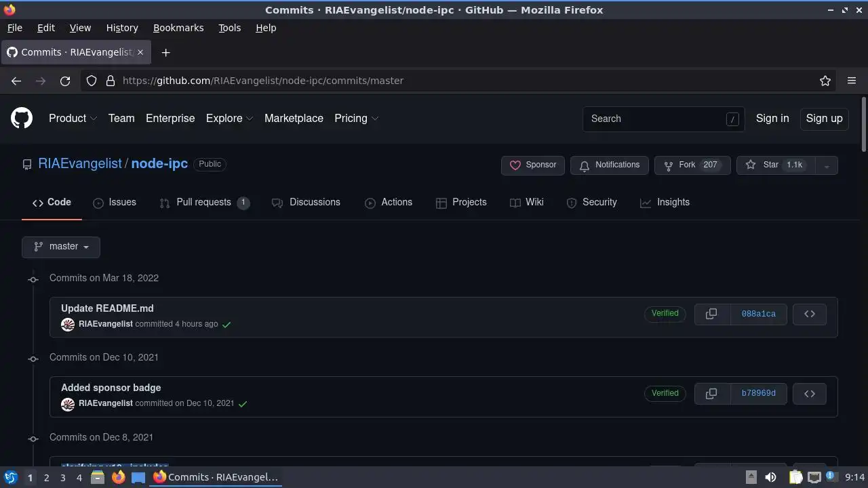The image size is (868, 488).
Task: Open file manager from taskbar
Action: [97, 477]
